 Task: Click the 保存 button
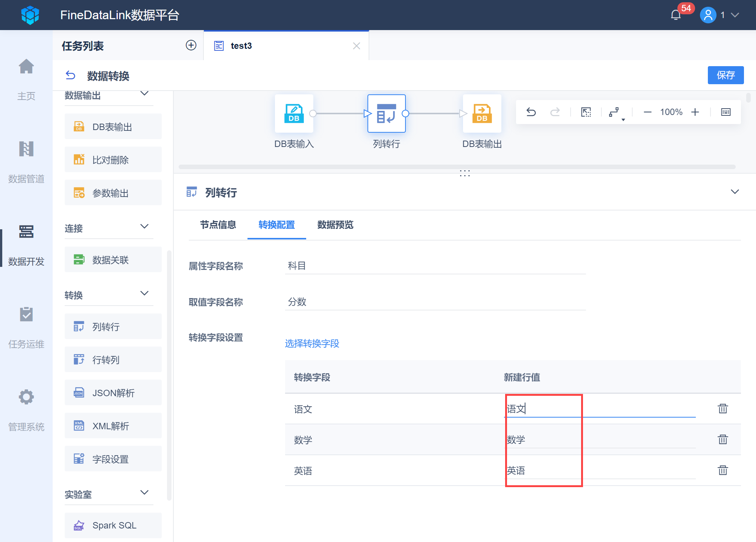[725, 75]
